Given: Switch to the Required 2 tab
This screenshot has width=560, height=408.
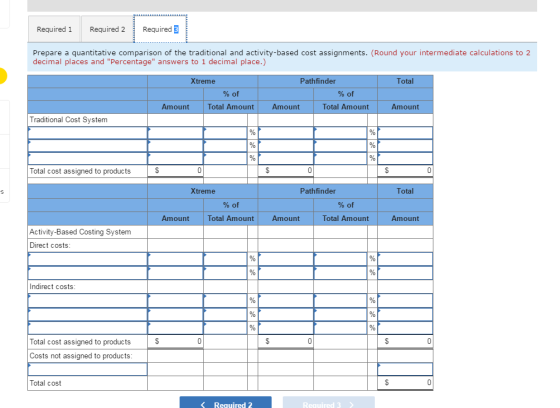Looking at the screenshot, I should pos(107,29).
